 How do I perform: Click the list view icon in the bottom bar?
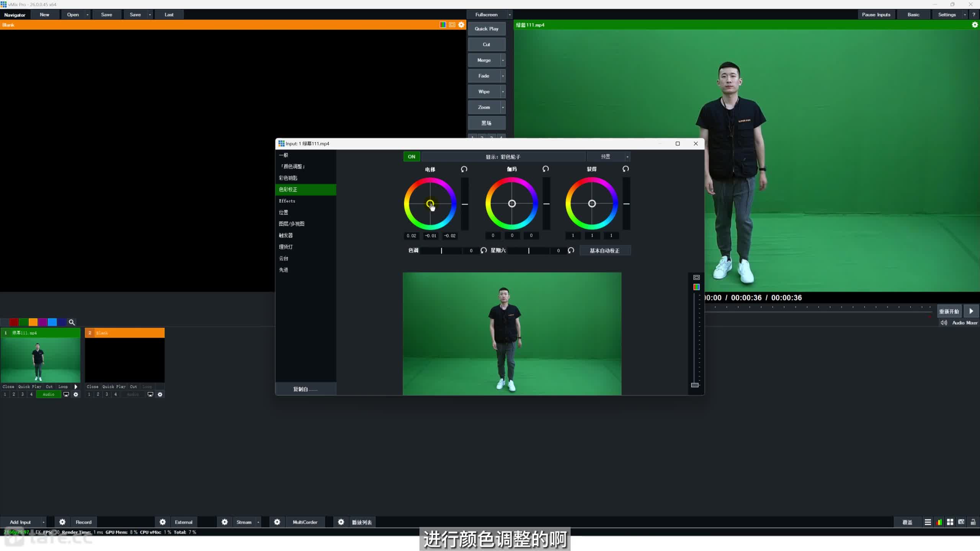pos(928,522)
